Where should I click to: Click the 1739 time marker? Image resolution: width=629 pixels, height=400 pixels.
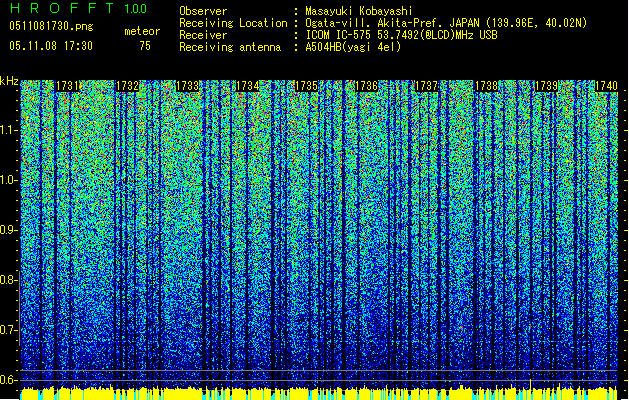(x=546, y=86)
